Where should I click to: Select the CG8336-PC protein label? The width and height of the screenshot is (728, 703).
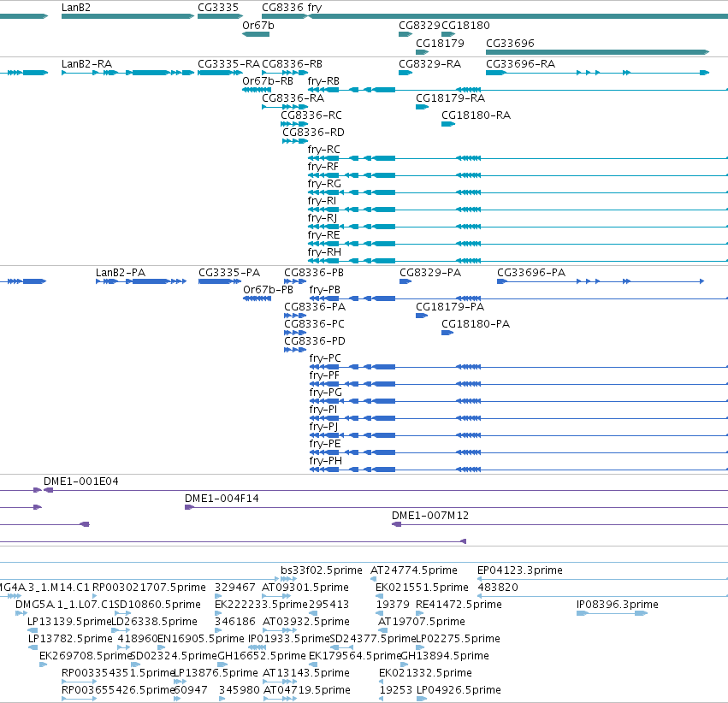coord(314,324)
